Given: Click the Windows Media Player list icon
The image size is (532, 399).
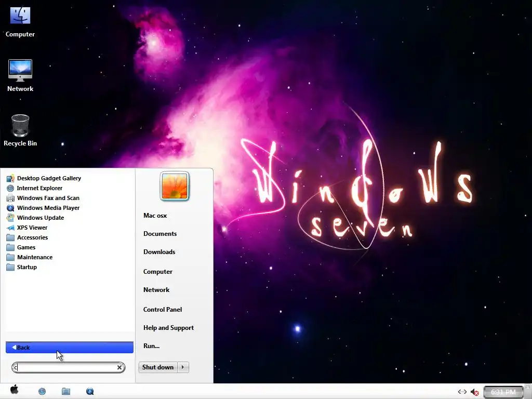Looking at the screenshot, I should pos(10,208).
